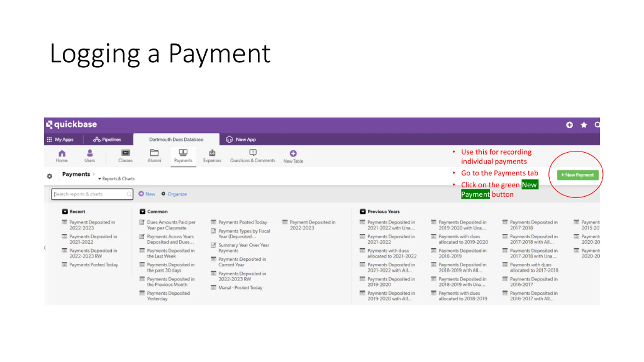This screenshot has height=362, width=644.
Task: Click the New Table plus icon
Action: (293, 153)
